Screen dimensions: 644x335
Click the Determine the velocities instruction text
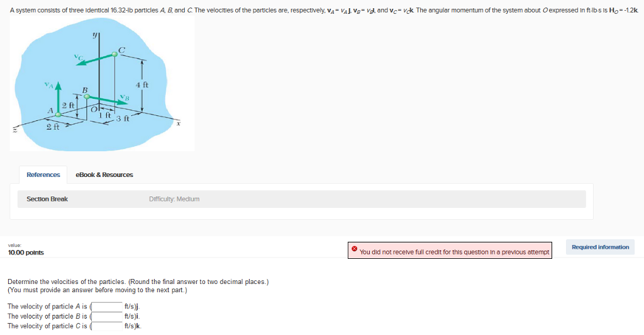pos(138,281)
